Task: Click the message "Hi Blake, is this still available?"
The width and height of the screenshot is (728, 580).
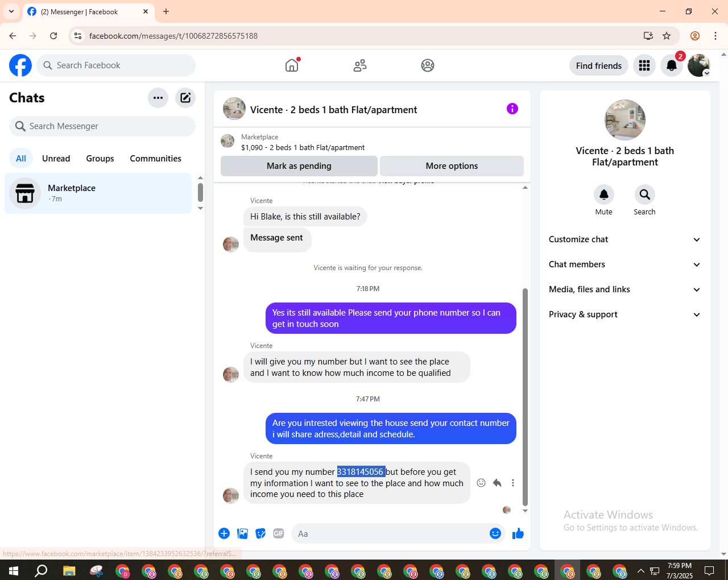Action: (305, 217)
